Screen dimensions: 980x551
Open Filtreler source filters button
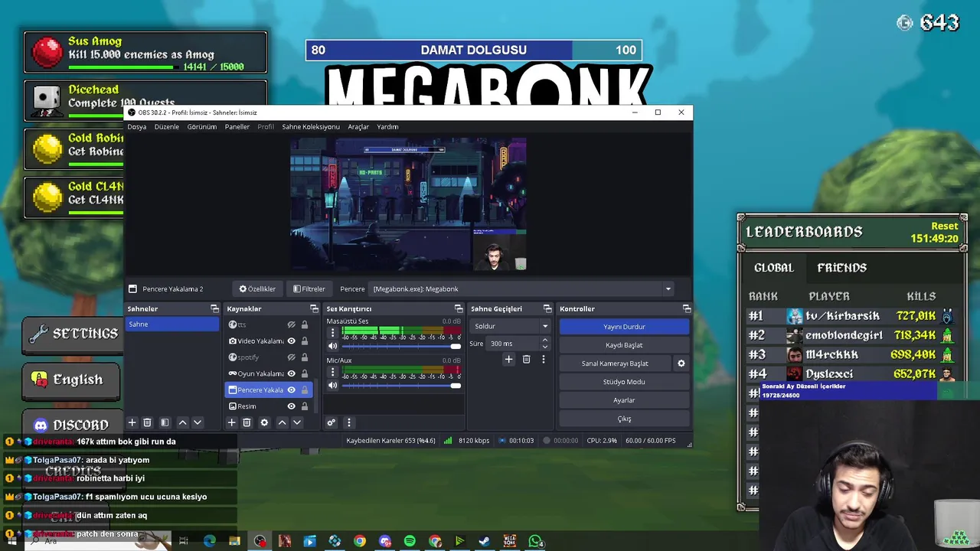(x=309, y=289)
